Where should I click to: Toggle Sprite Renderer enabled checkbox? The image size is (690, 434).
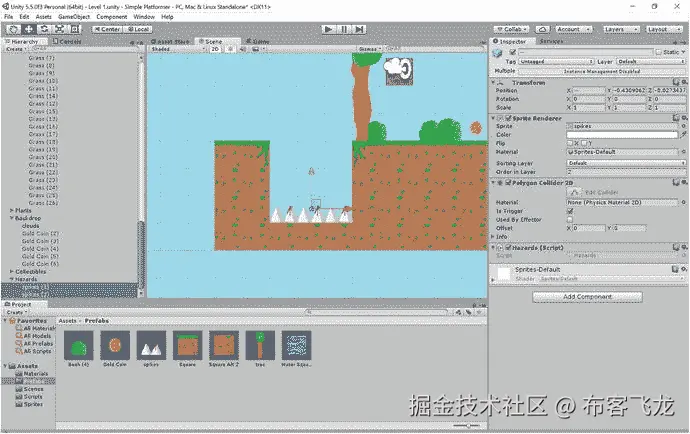tap(508, 118)
